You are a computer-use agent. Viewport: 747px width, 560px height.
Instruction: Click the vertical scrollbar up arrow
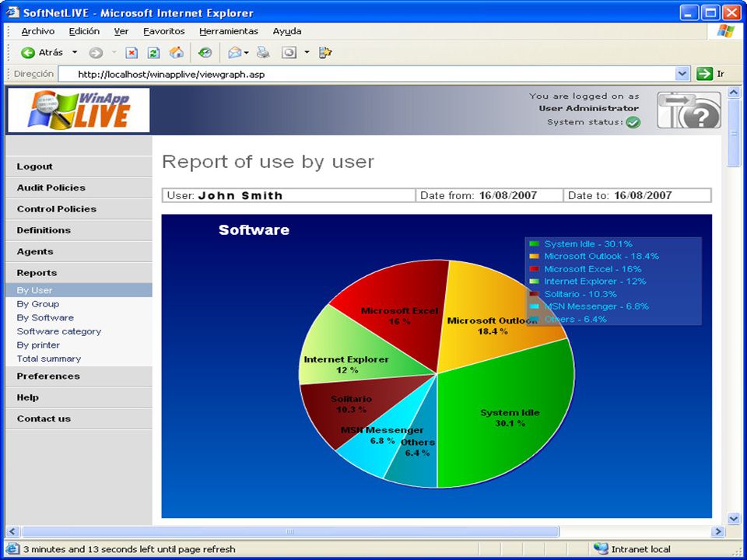[x=734, y=93]
